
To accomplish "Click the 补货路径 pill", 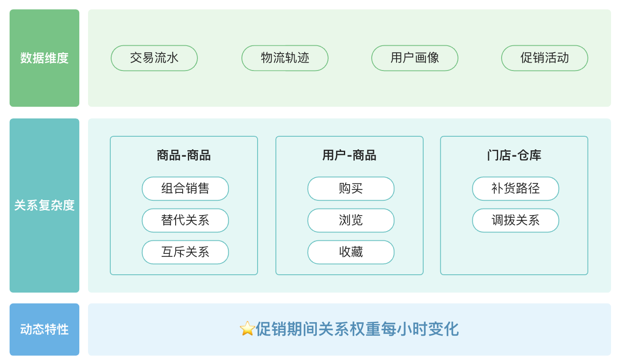I will [516, 189].
